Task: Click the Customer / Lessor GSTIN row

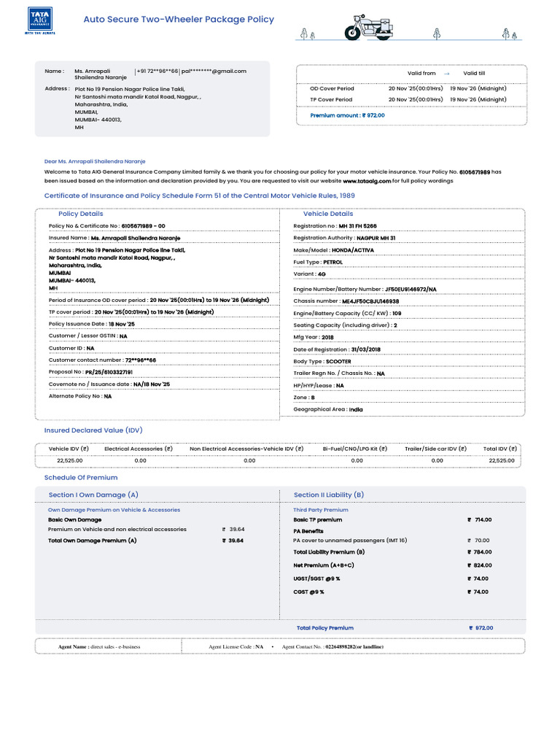Action: (x=88, y=336)
